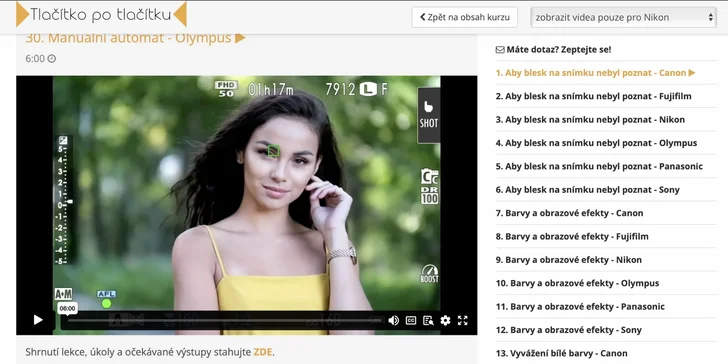Click the orange arrow after lesson title Olympus
Screen dimensions: 728x364
pyautogui.click(x=240, y=38)
